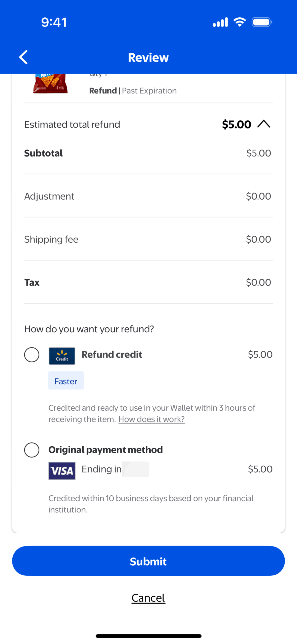Tap the 9:41 status bar clock
Image resolution: width=297 pixels, height=644 pixels.
(x=54, y=22)
